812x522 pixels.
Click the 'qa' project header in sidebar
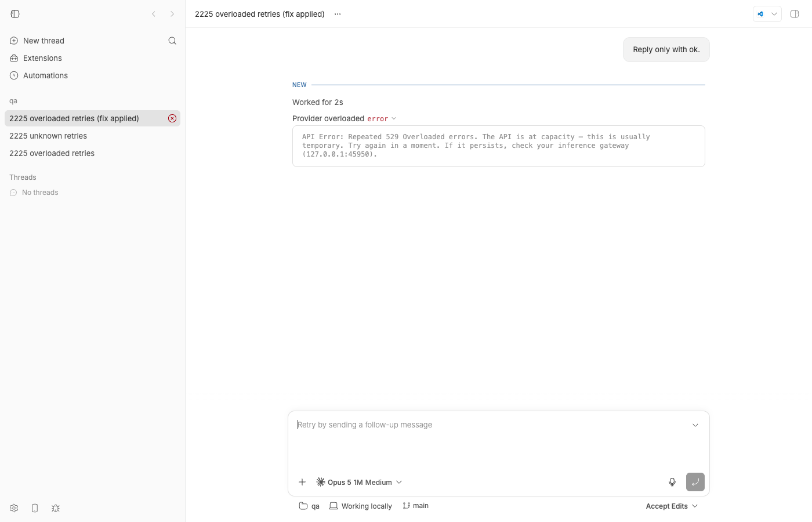coord(13,101)
